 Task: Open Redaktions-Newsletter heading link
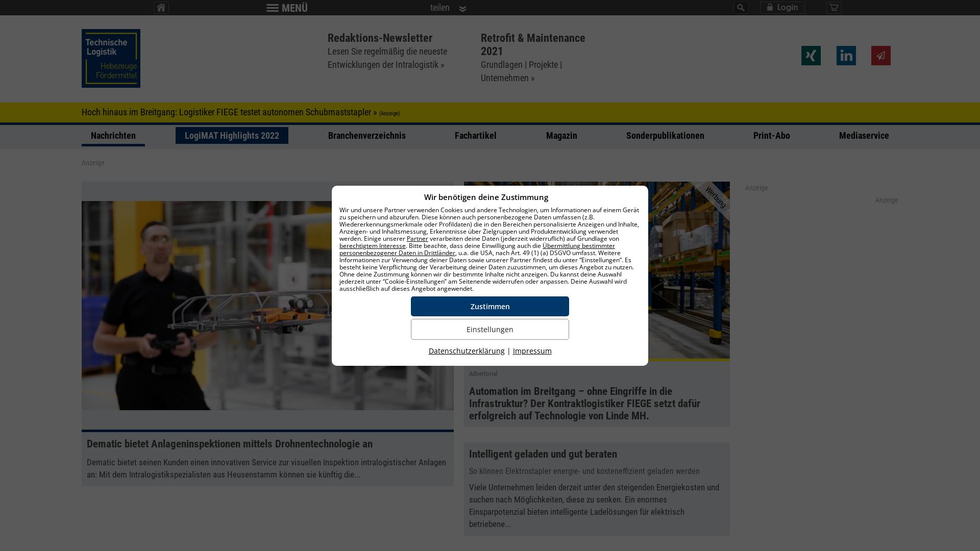tap(380, 38)
